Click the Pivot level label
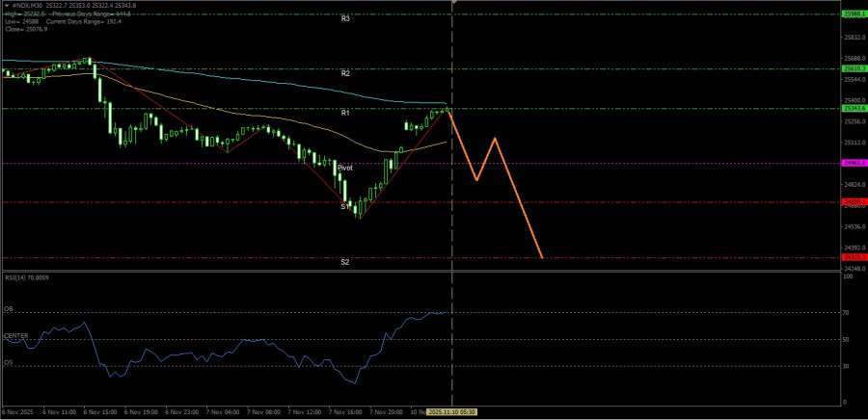 [344, 168]
